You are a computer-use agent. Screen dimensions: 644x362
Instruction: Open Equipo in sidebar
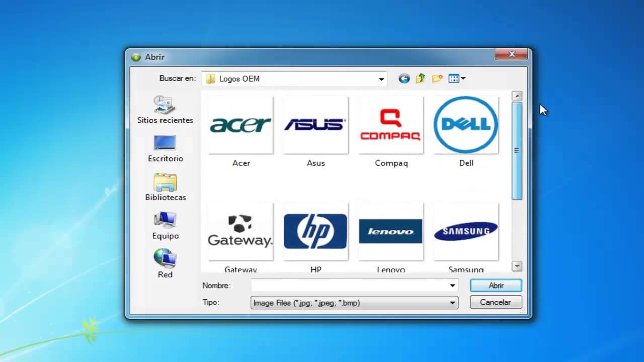point(165,226)
